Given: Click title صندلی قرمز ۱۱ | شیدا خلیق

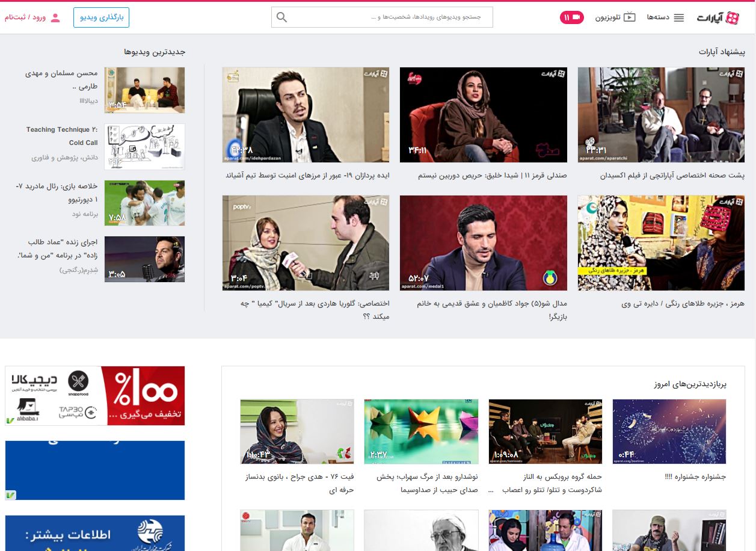Looking at the screenshot, I should click(x=493, y=176).
